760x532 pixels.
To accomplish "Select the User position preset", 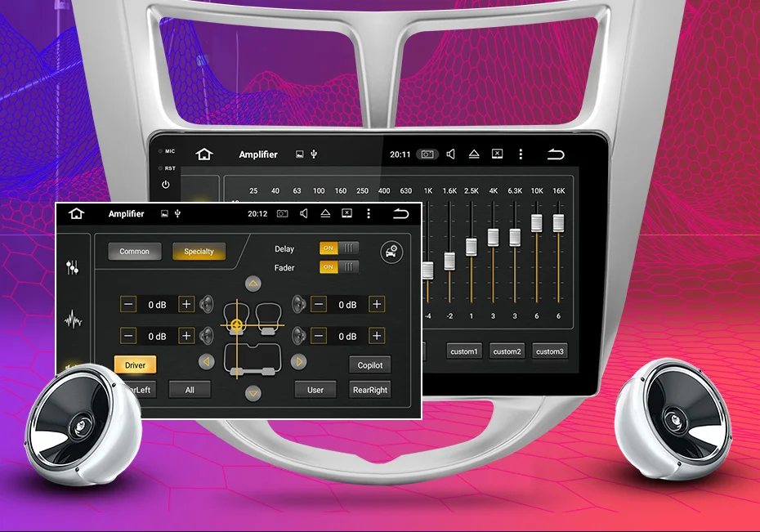I will pos(315,390).
